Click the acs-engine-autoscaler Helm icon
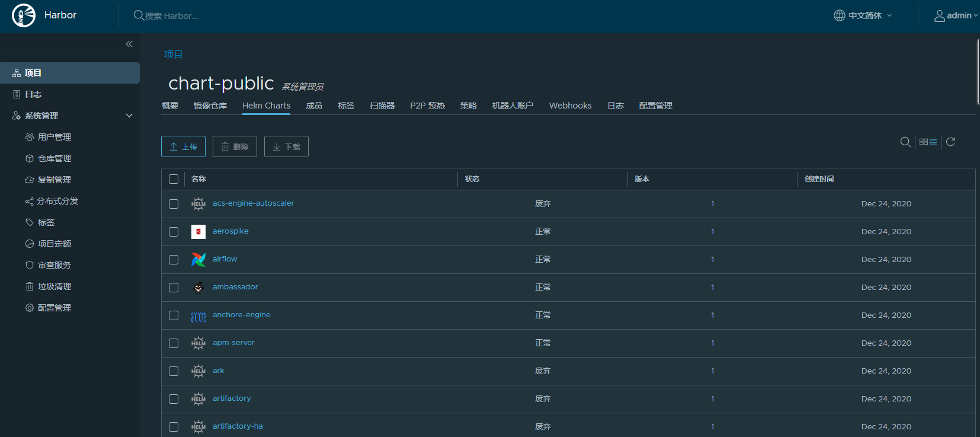The height and width of the screenshot is (437, 980). point(198,204)
